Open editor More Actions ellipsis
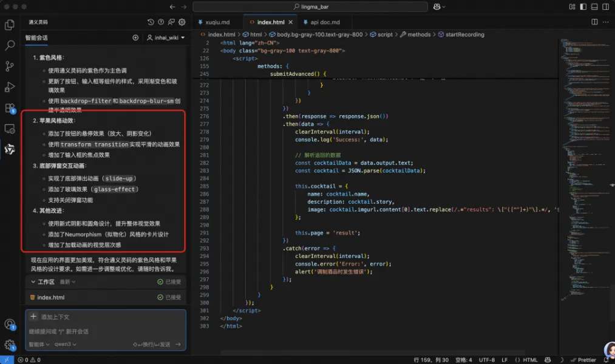Screen dimensions: 615x364 click(605, 22)
